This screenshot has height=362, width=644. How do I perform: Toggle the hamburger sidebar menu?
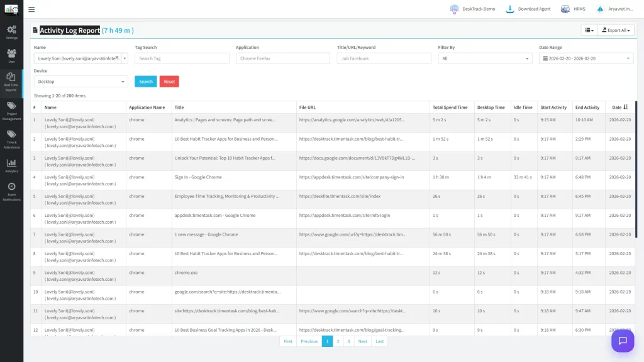pos(31,9)
